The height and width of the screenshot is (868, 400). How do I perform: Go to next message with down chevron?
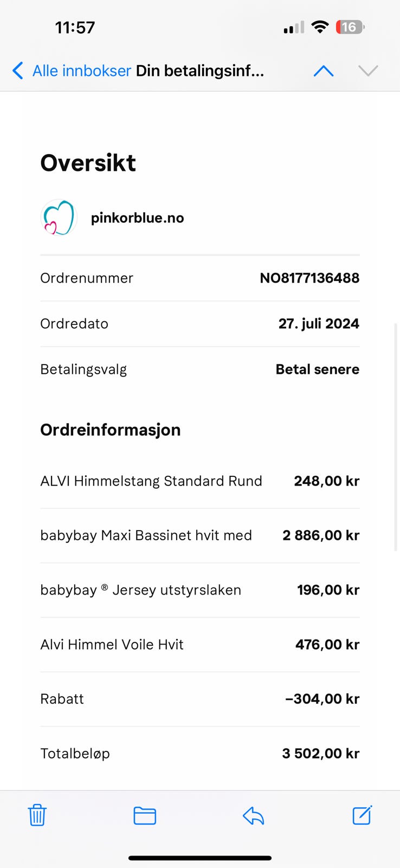pos(368,71)
